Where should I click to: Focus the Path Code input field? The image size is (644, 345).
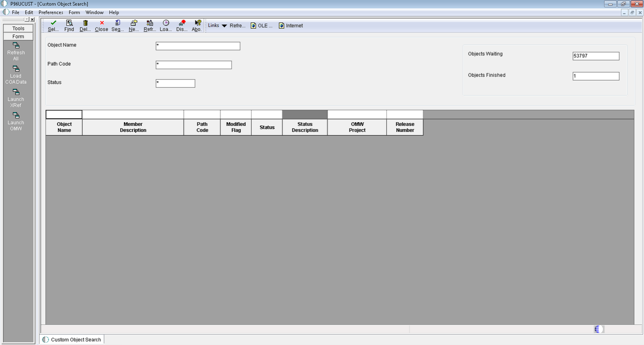pos(194,65)
